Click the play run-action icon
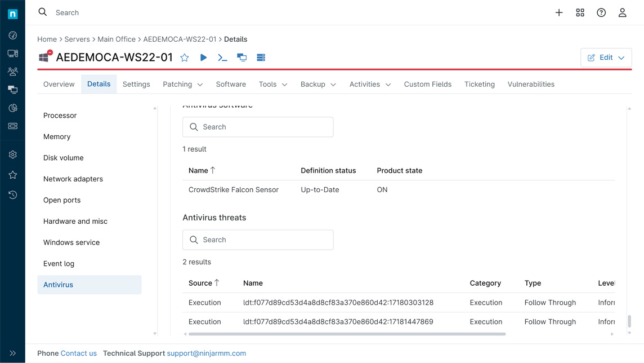 pyautogui.click(x=203, y=57)
